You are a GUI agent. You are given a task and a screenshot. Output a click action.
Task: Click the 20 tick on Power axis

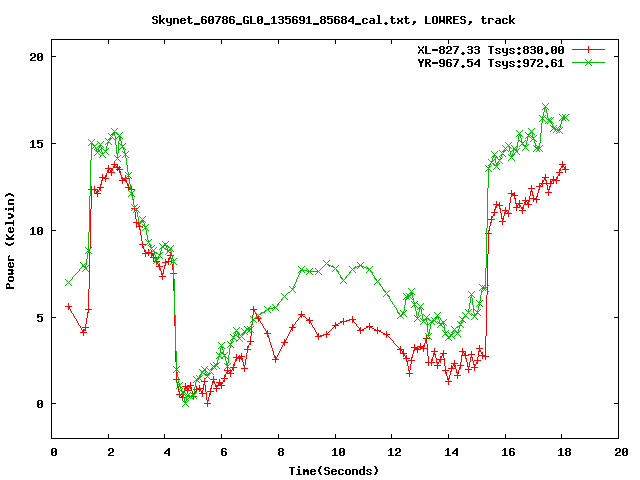pyautogui.click(x=36, y=57)
